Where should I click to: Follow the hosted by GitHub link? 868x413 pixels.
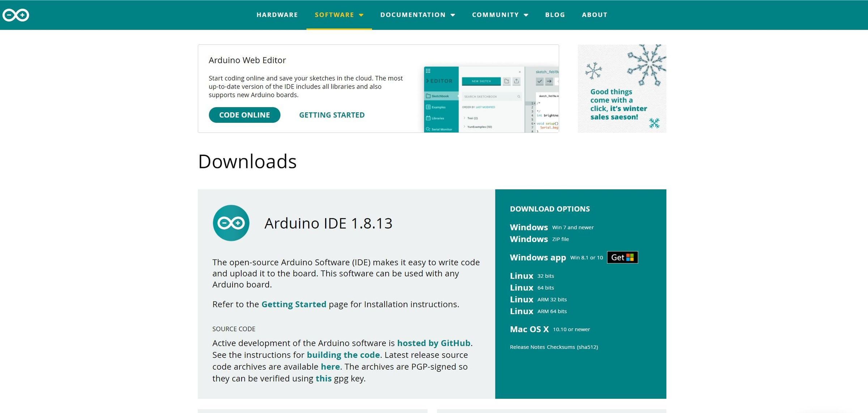[x=433, y=343]
